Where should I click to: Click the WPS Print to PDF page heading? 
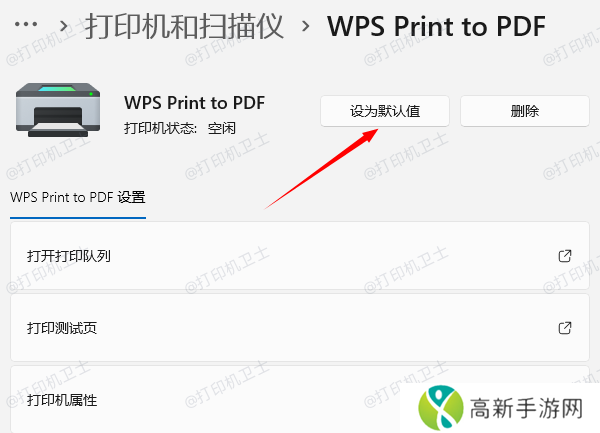(x=436, y=26)
